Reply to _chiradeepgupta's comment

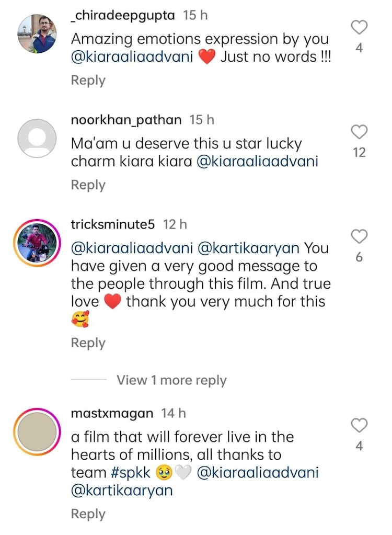pos(88,81)
